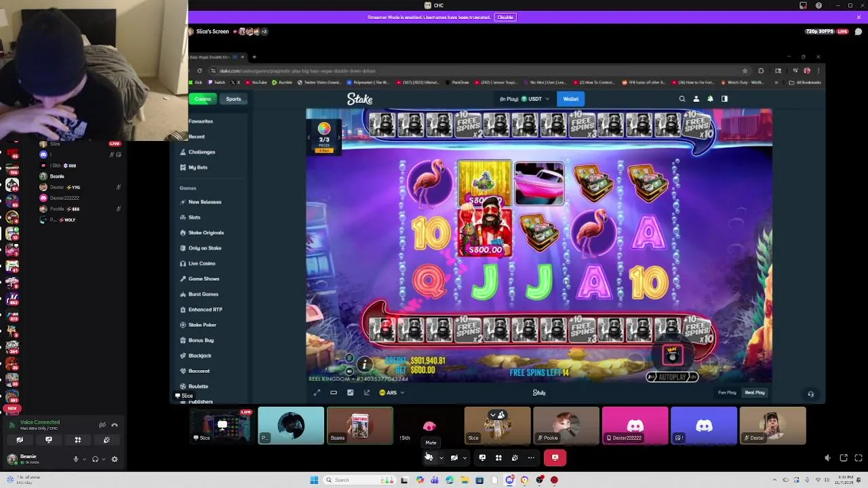Toggle game fullscreen icon below slot
This screenshot has height=488, width=868.
click(x=317, y=392)
